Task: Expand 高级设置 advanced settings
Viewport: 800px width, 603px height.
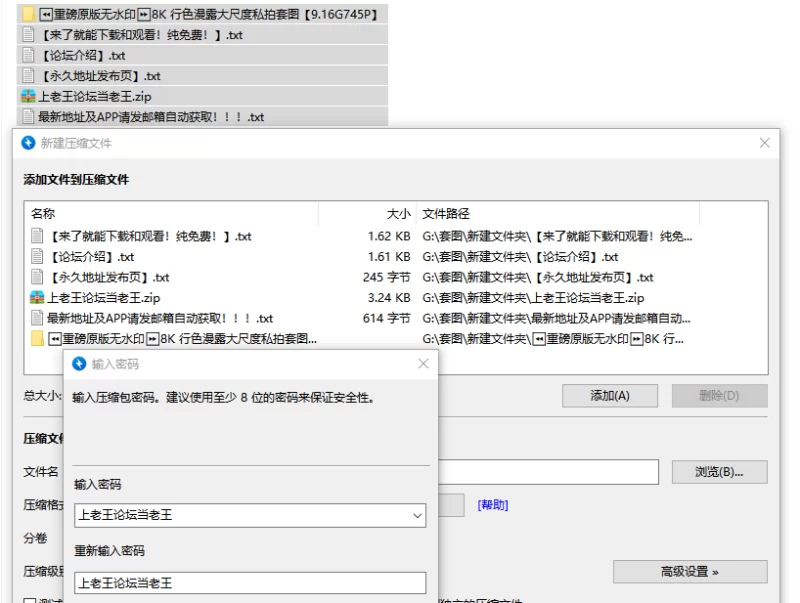Action: tap(690, 572)
